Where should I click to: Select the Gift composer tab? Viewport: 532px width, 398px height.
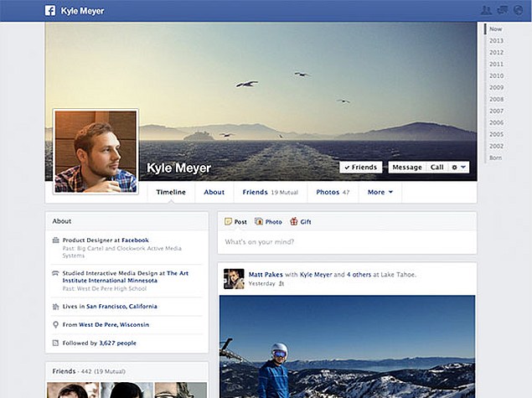coord(301,222)
